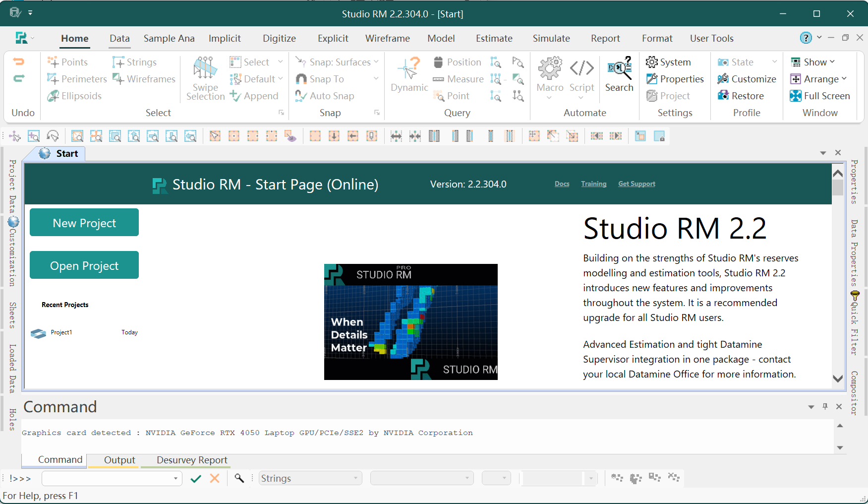
Task: Click the zoom-in plus magnifier toolbar icon
Action: [34, 136]
